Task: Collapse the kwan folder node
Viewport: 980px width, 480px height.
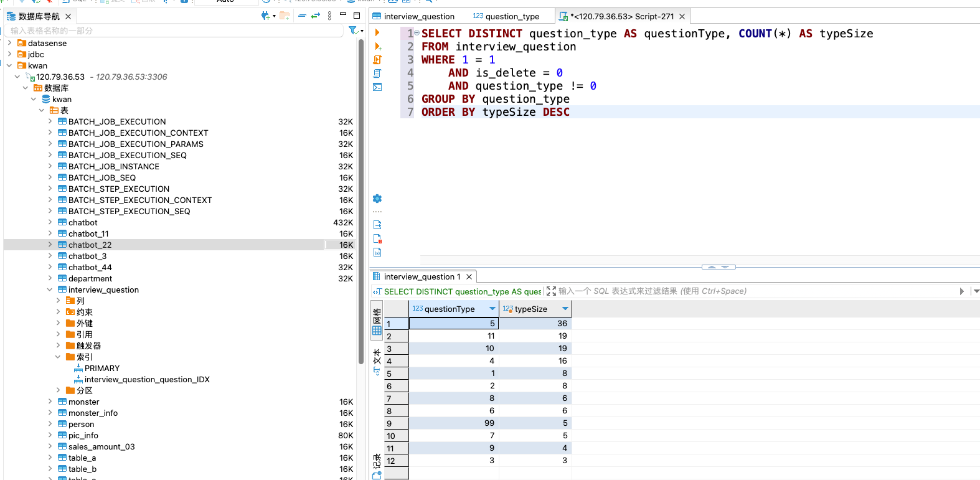Action: (9, 65)
